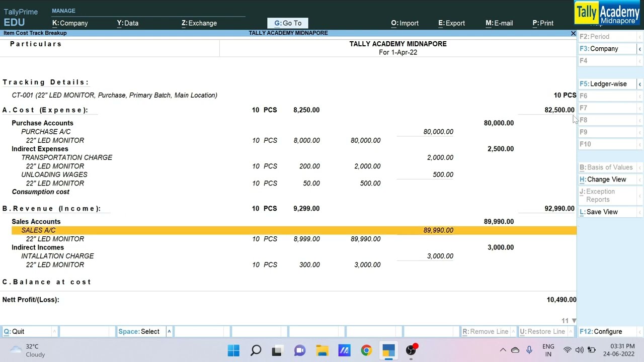
Task: Click F2: Period button
Action: point(607,37)
